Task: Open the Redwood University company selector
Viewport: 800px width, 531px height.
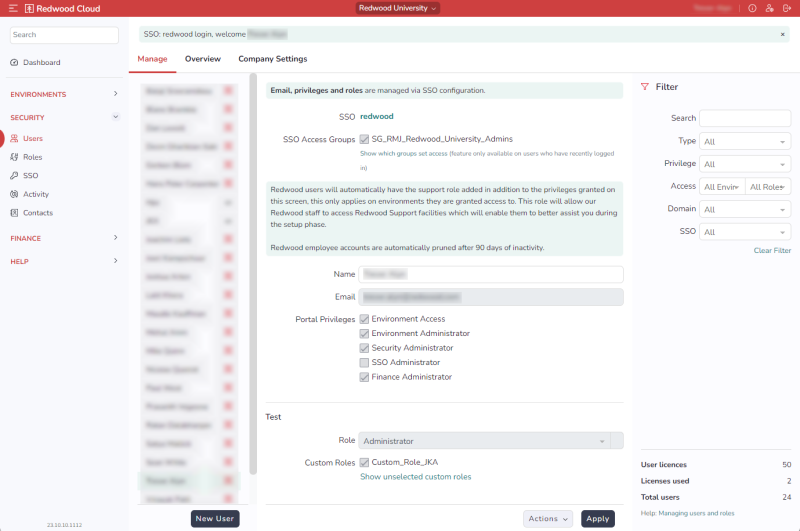Action: [x=397, y=8]
